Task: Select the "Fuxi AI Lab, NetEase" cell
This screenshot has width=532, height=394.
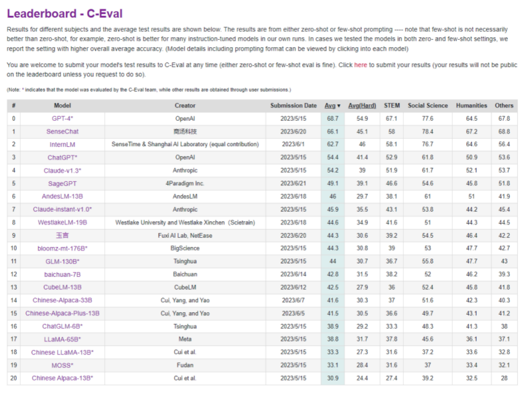Action: 185,235
